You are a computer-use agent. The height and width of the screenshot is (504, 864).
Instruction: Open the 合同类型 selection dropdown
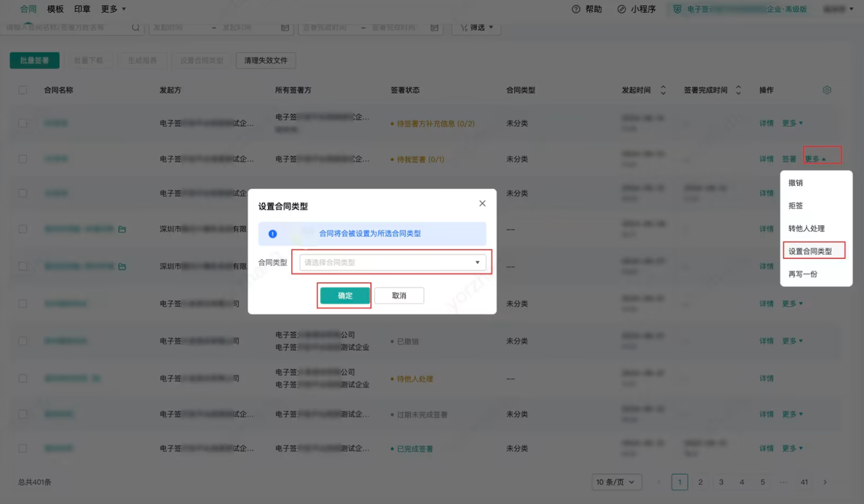pos(392,262)
